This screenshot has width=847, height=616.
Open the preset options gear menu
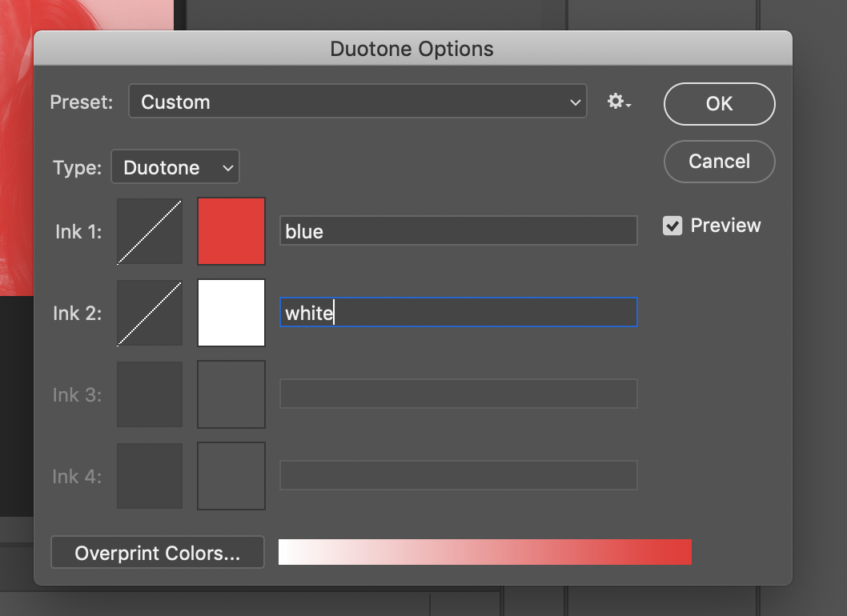coord(619,102)
